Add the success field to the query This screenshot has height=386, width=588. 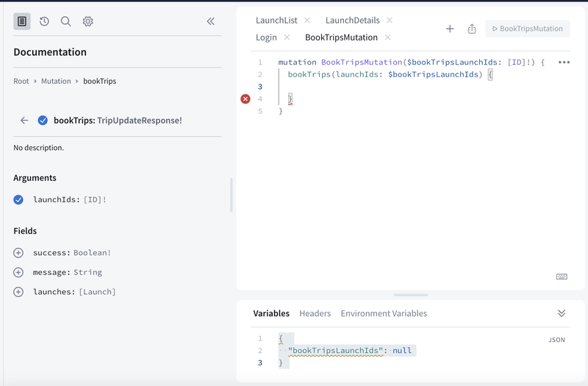[x=18, y=253]
